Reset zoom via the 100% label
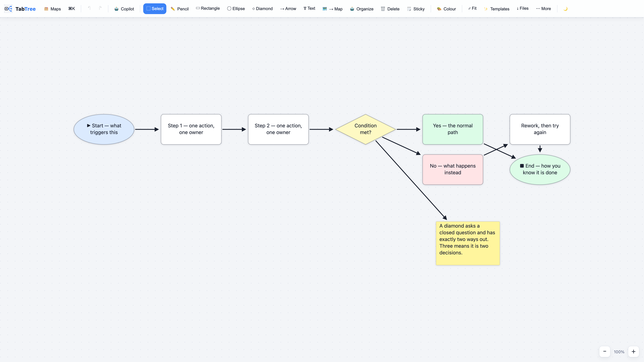644x362 pixels. click(619, 352)
